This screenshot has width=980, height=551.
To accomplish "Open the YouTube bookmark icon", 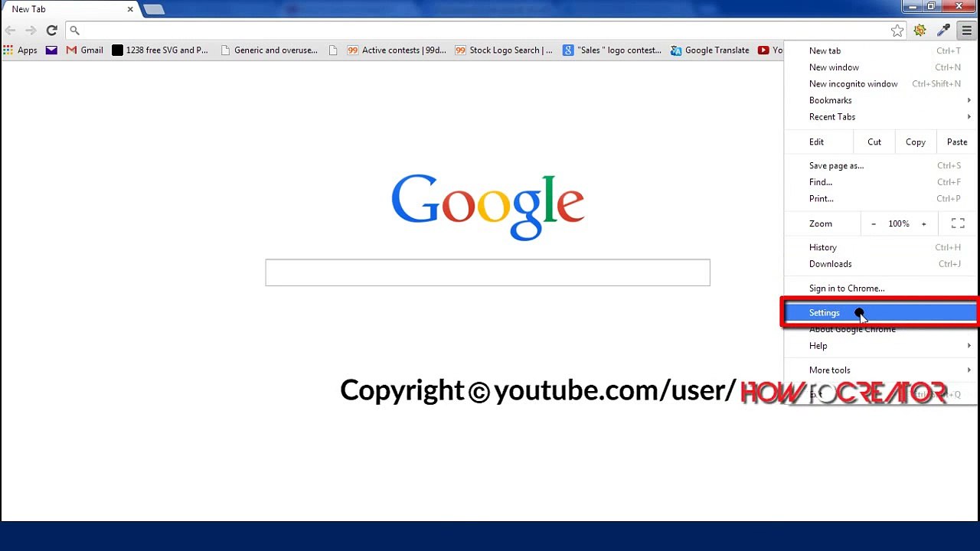I will point(763,51).
